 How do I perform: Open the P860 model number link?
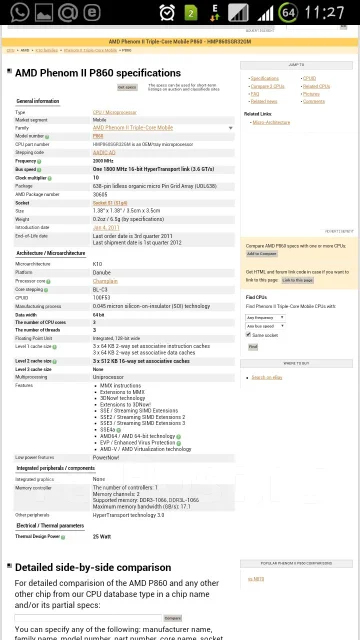point(98,136)
